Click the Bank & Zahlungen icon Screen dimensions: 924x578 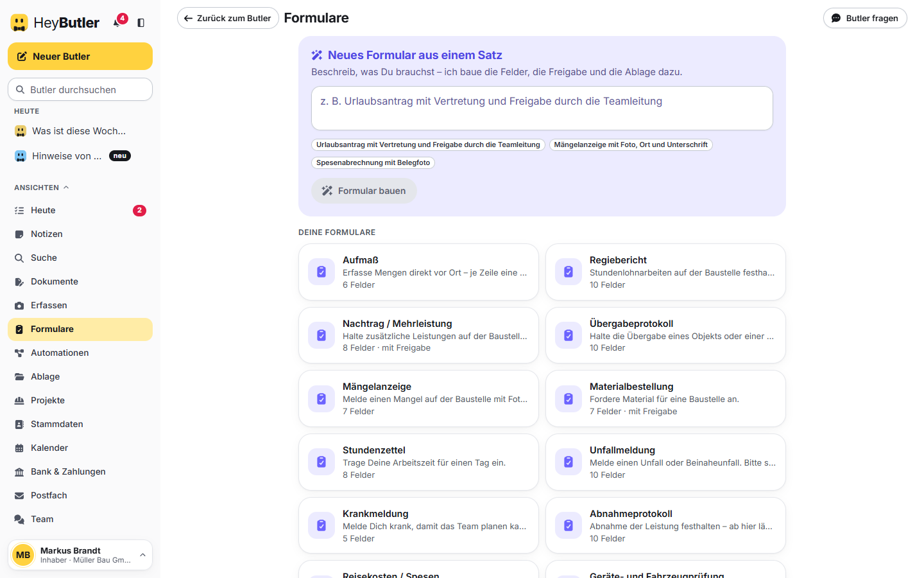[x=19, y=472]
